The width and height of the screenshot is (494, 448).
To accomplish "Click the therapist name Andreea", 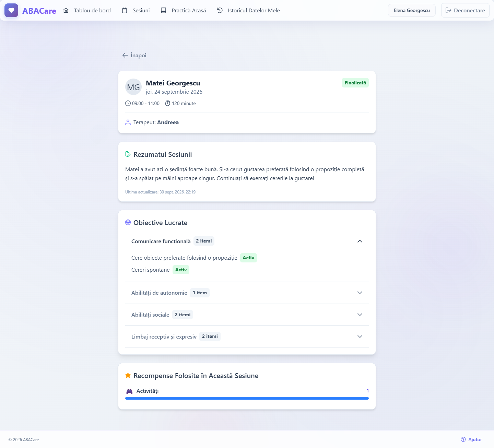I will click(168, 122).
